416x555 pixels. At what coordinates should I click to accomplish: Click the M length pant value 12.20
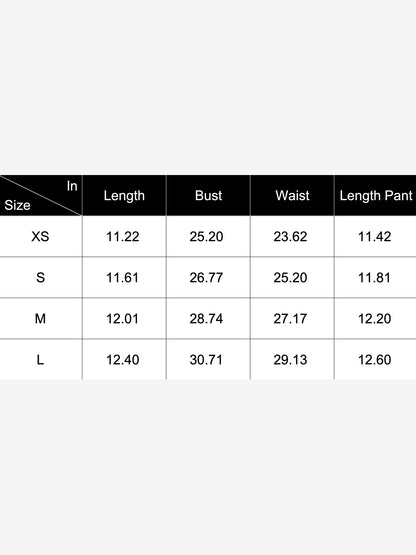[375, 319]
